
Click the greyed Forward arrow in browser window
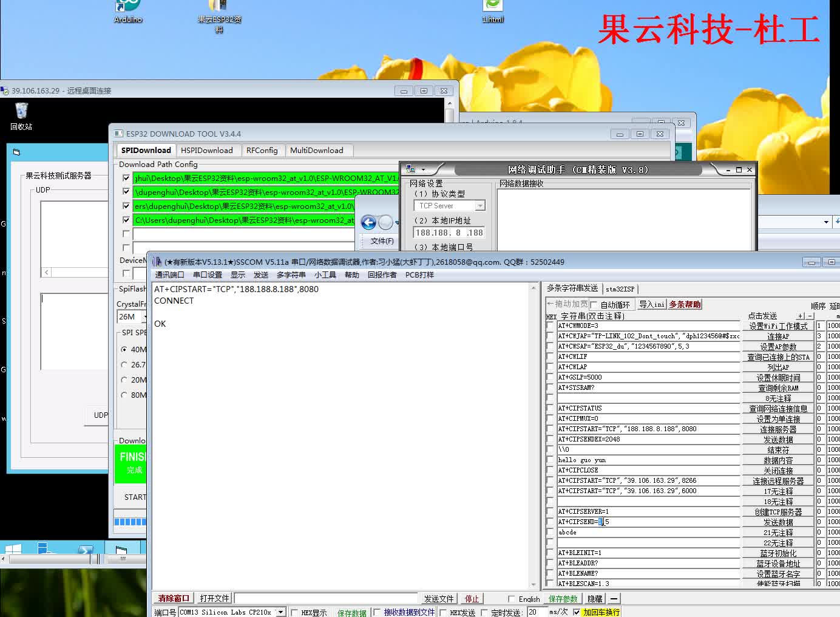(385, 223)
